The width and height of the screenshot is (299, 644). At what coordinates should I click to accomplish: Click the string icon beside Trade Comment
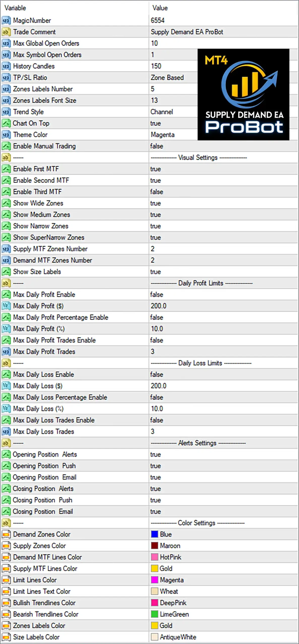6,32
